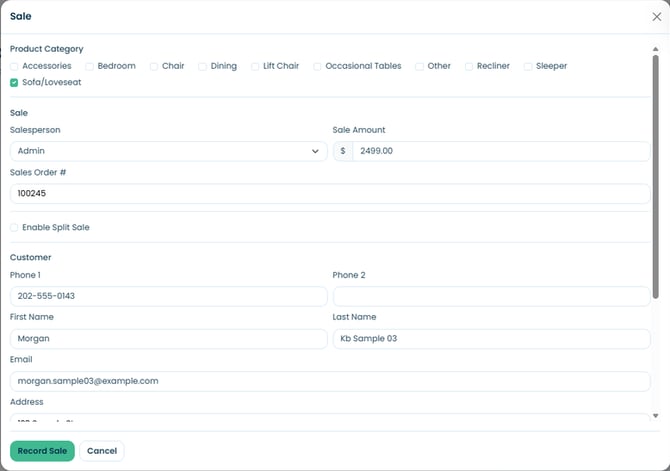
Task: Check the Accessories category checkbox
Action: coord(14,66)
